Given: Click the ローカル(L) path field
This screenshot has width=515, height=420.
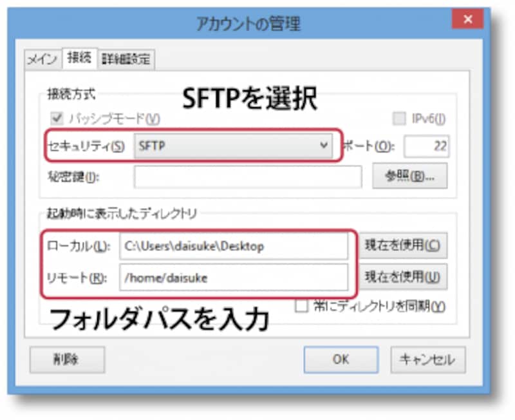Looking at the screenshot, I should pyautogui.click(x=234, y=246).
